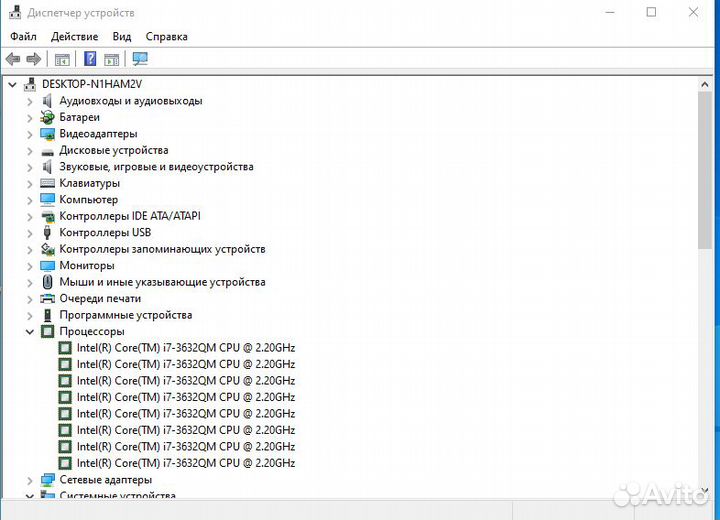Screen dimensions: 720x520
Task: Click the Сетевые адаптеры network icon
Action: click(x=47, y=480)
